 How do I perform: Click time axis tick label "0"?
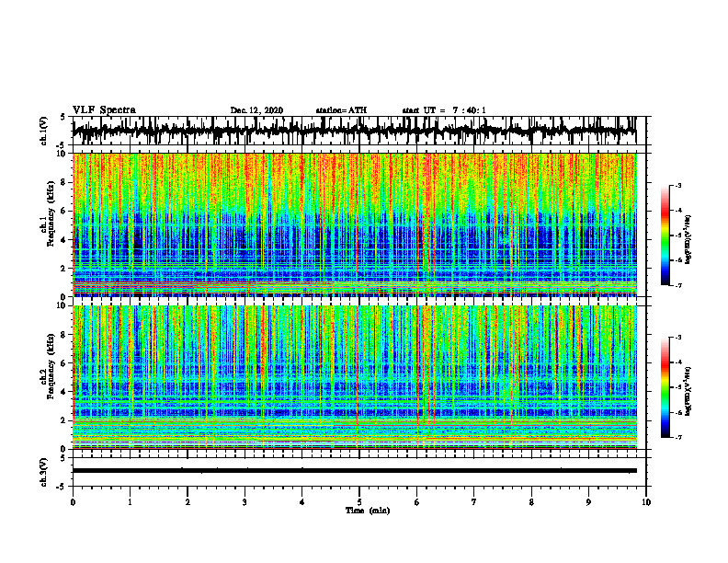73,502
